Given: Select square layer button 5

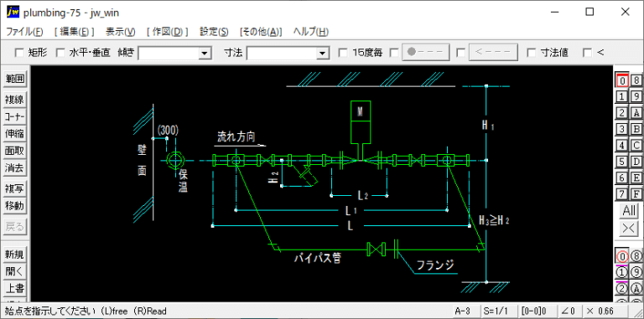Looking at the screenshot, I should point(622,162).
